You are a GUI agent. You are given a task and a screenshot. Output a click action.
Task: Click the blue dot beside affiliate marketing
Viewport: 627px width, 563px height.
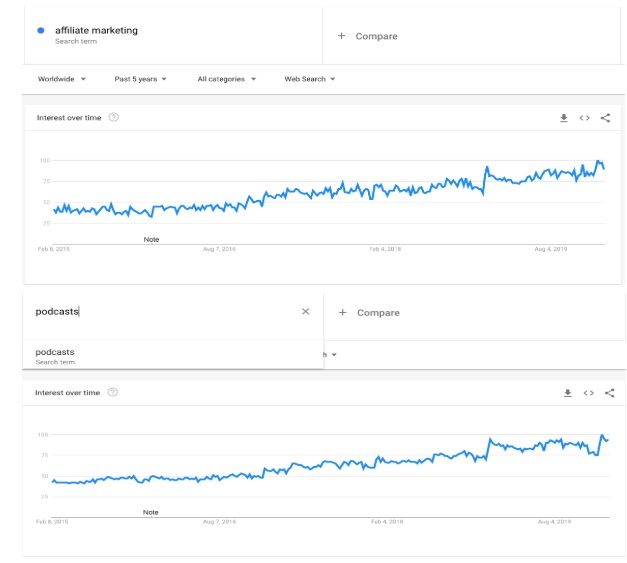point(40,31)
